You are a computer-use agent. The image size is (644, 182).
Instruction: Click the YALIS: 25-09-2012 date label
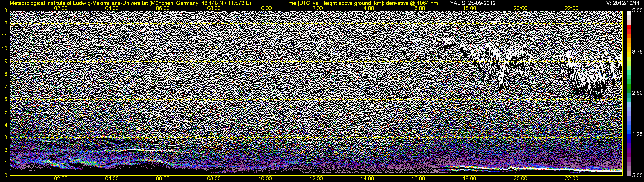click(473, 3)
